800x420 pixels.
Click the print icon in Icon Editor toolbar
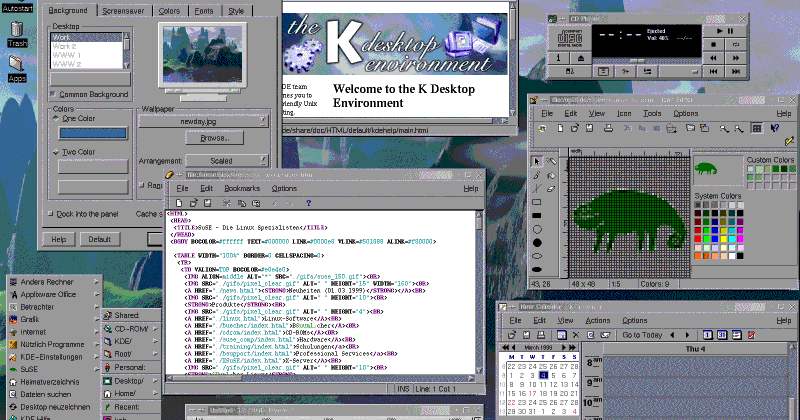point(608,128)
